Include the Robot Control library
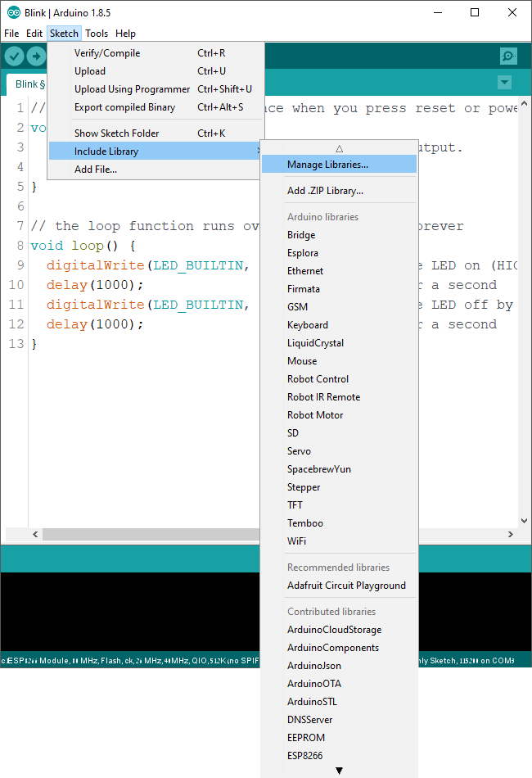 [339, 379]
